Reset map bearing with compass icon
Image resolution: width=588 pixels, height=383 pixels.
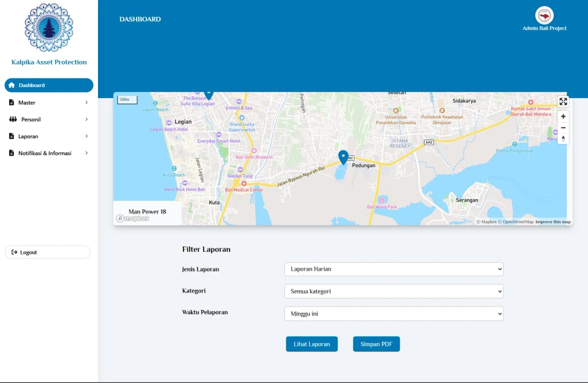pos(563,138)
